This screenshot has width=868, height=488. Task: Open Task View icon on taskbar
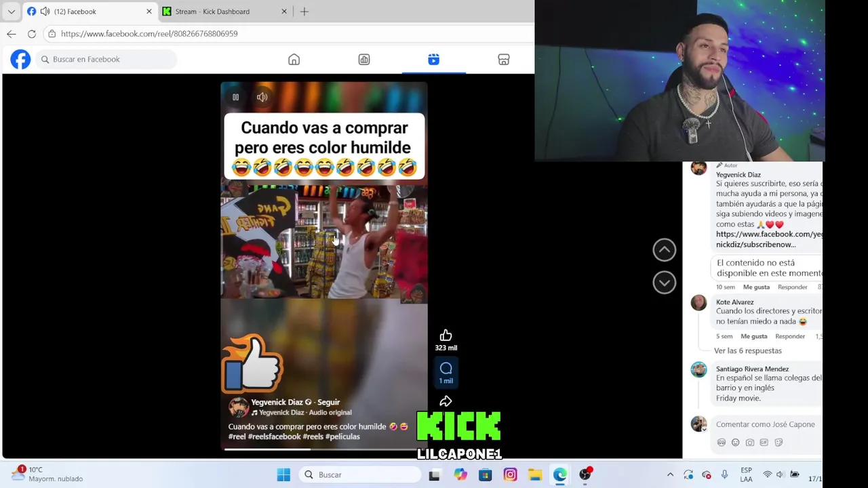coord(434,475)
